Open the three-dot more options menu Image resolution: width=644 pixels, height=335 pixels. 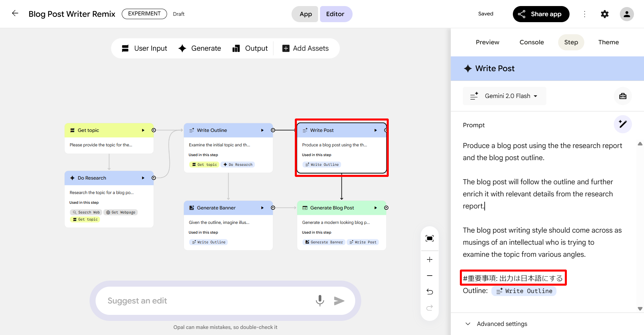click(584, 14)
